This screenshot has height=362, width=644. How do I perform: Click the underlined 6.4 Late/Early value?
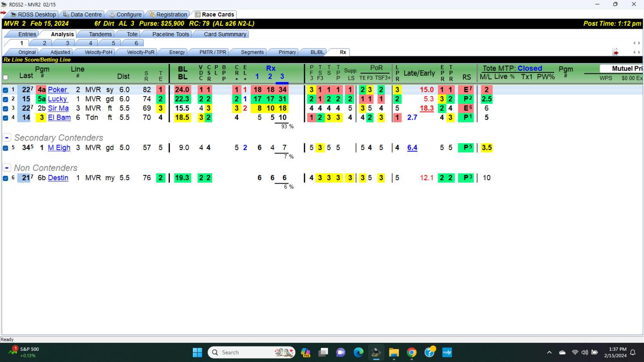[412, 148]
